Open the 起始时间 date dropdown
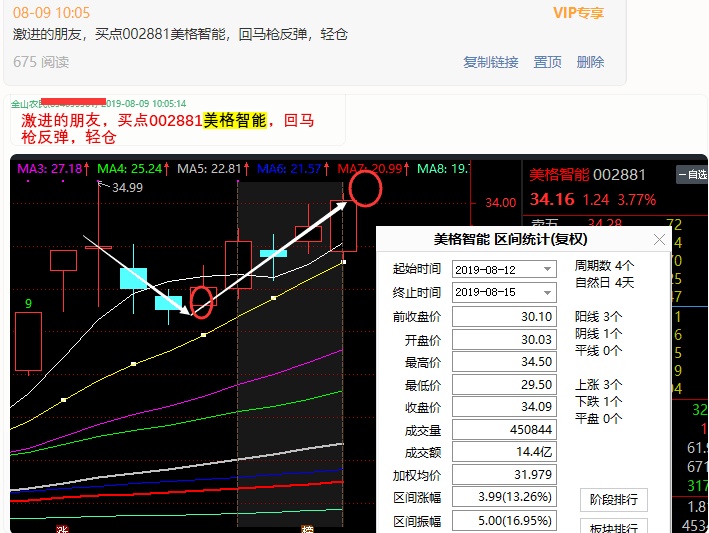Screen dimensions: 709x533 click(547, 269)
